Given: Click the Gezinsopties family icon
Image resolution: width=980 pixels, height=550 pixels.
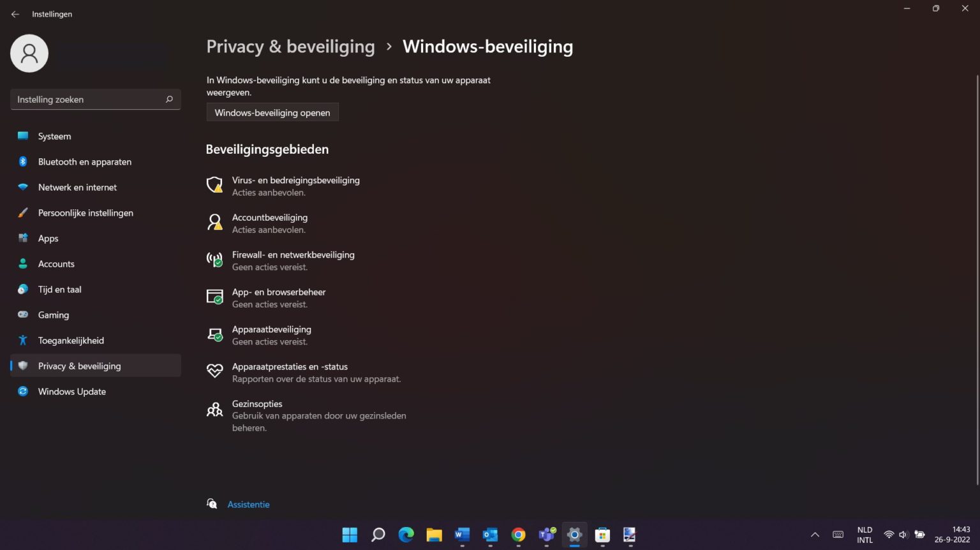Looking at the screenshot, I should click(214, 409).
